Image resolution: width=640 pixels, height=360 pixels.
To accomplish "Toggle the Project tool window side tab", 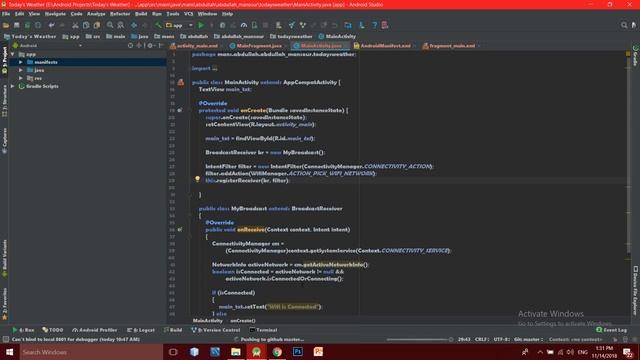I will pyautogui.click(x=4, y=60).
